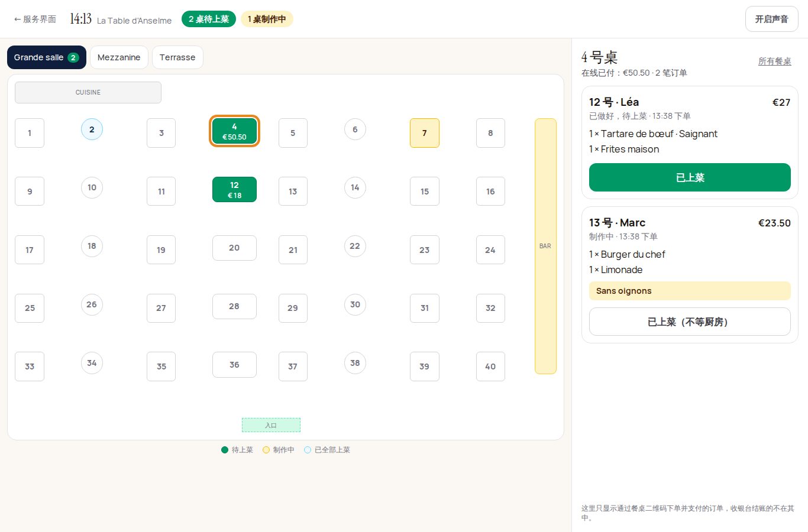Select round table 2
The width and height of the screenshot is (808, 532).
92,129
